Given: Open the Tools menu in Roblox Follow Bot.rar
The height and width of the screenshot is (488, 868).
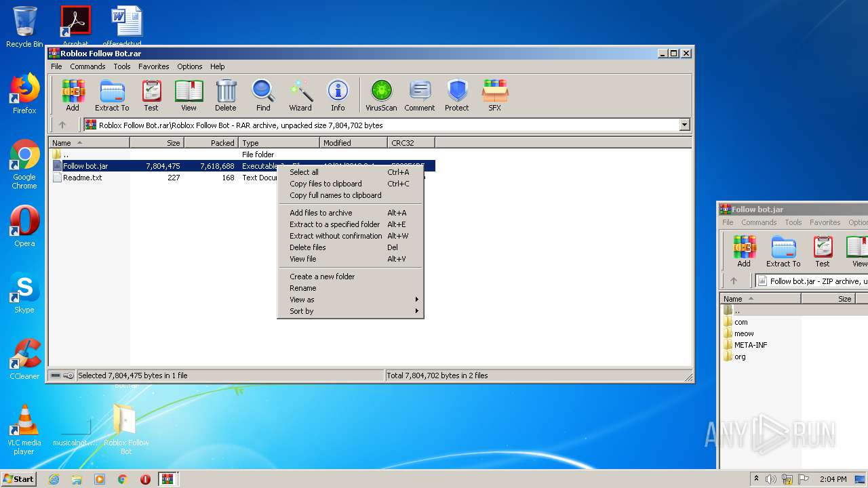Looking at the screenshot, I should pyautogui.click(x=122, y=66).
